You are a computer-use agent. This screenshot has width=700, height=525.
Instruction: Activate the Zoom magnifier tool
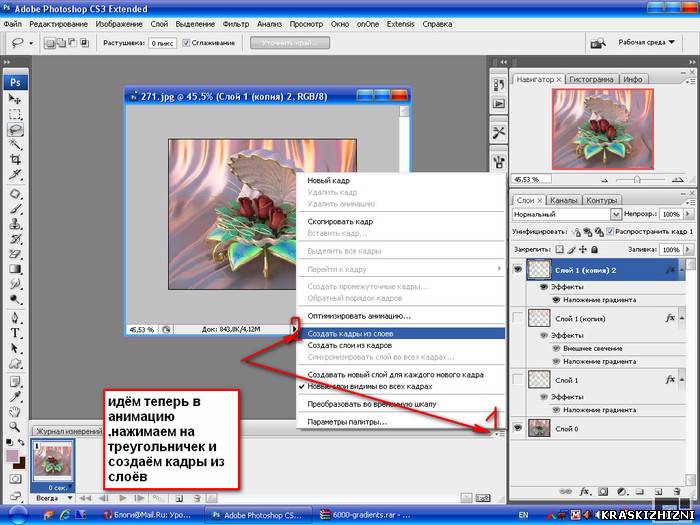[x=15, y=426]
